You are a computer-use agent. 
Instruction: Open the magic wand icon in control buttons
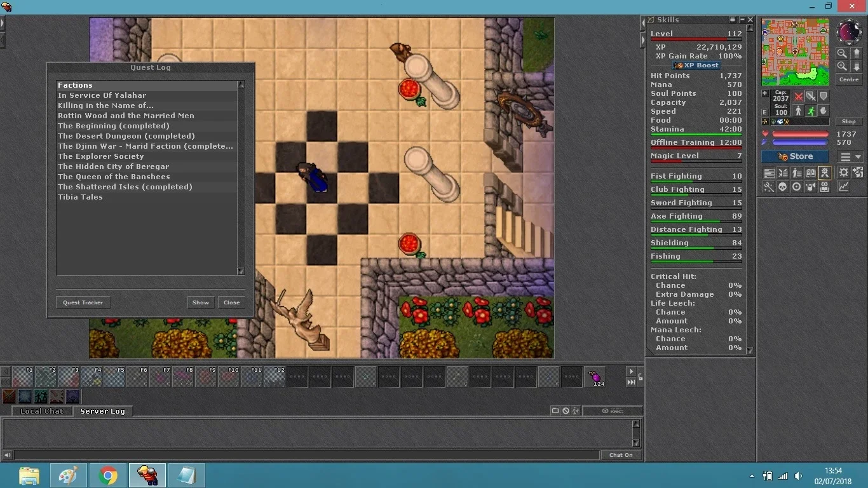770,186
